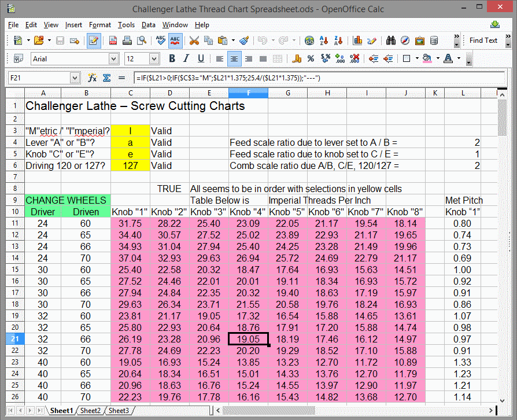Toggle Underline formatting
517x420 pixels.
click(x=201, y=59)
